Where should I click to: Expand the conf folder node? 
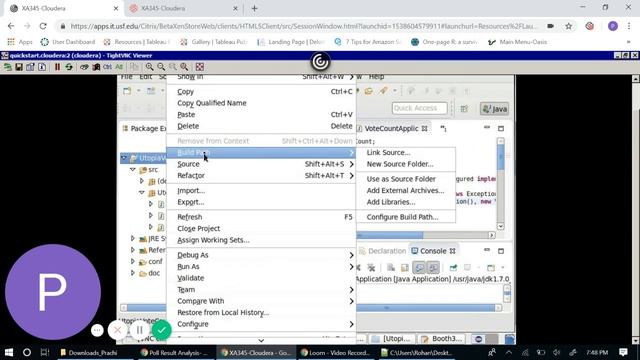tap(133, 261)
